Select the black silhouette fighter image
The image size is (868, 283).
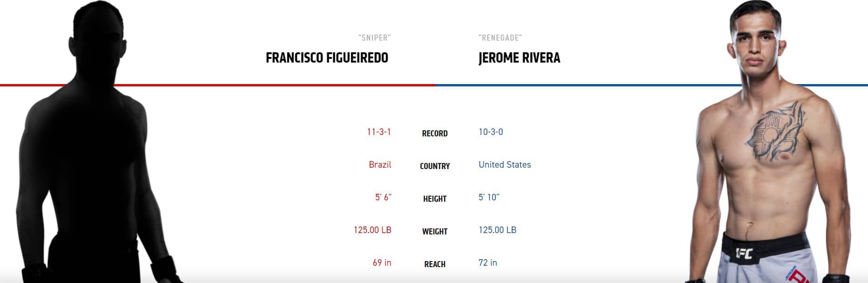[89, 154]
